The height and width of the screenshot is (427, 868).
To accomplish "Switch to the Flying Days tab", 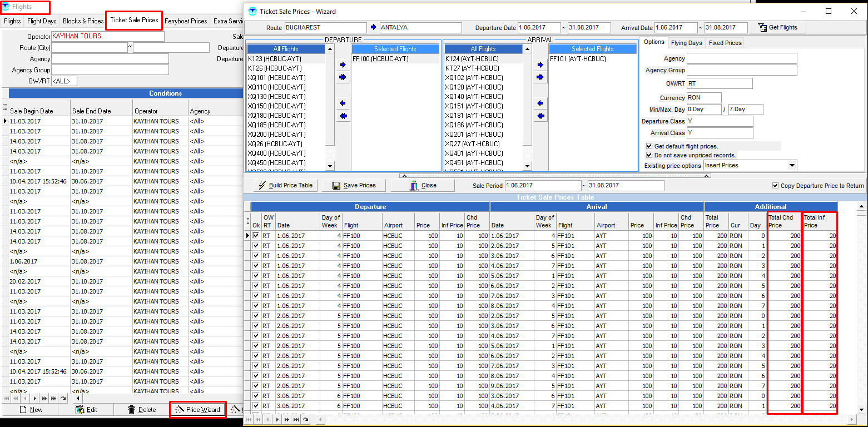I will tap(686, 43).
